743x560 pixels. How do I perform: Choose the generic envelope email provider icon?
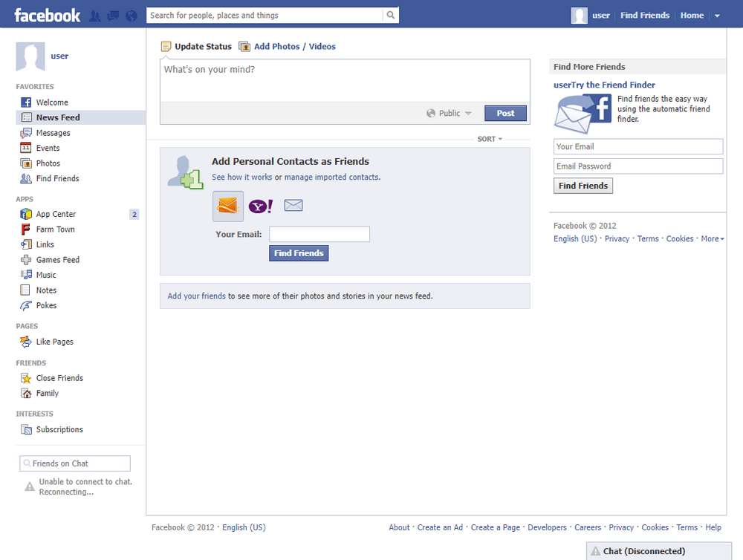pyautogui.click(x=293, y=206)
